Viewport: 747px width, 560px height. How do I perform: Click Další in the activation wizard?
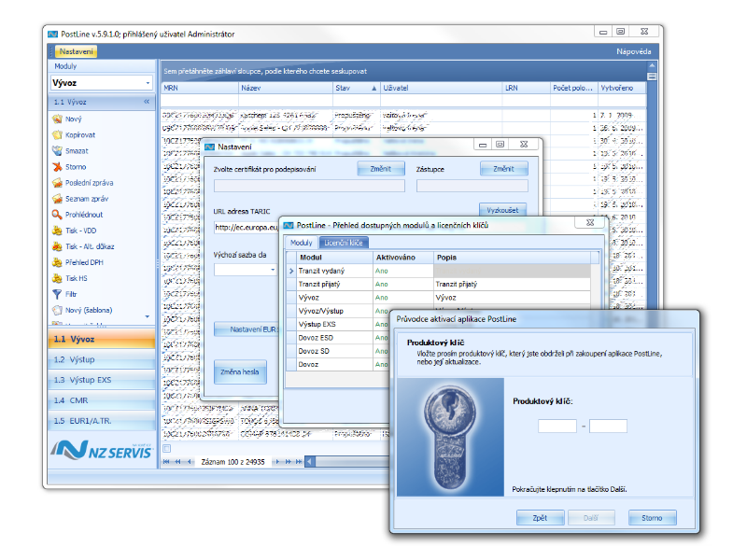(x=591, y=518)
